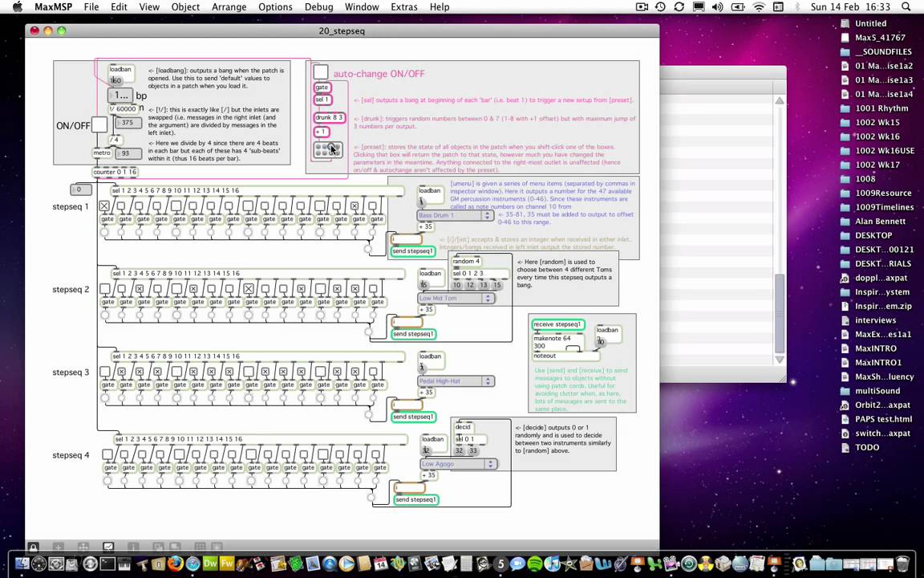Screen dimensions: 924x578
Task: Open the Arrange menu
Action: pyautogui.click(x=229, y=7)
